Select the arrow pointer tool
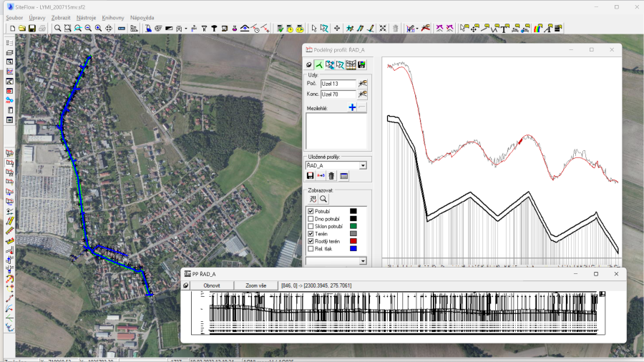644x362 pixels. (x=314, y=29)
